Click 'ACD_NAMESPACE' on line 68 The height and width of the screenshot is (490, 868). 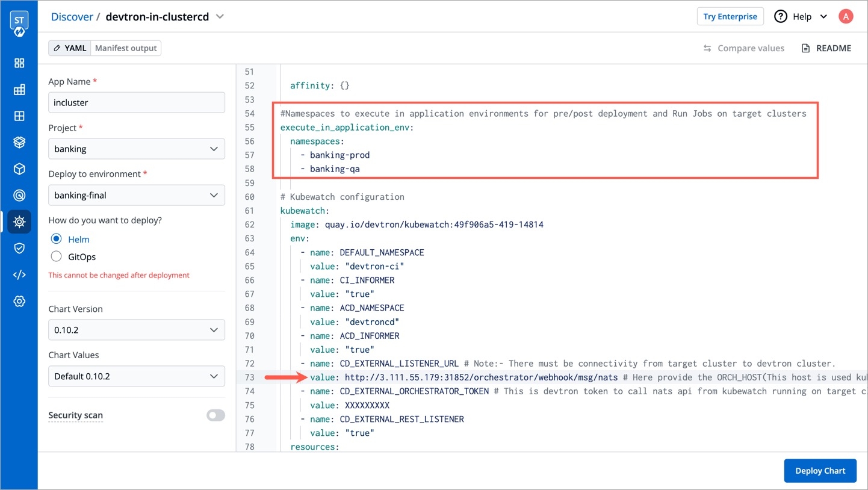372,308
